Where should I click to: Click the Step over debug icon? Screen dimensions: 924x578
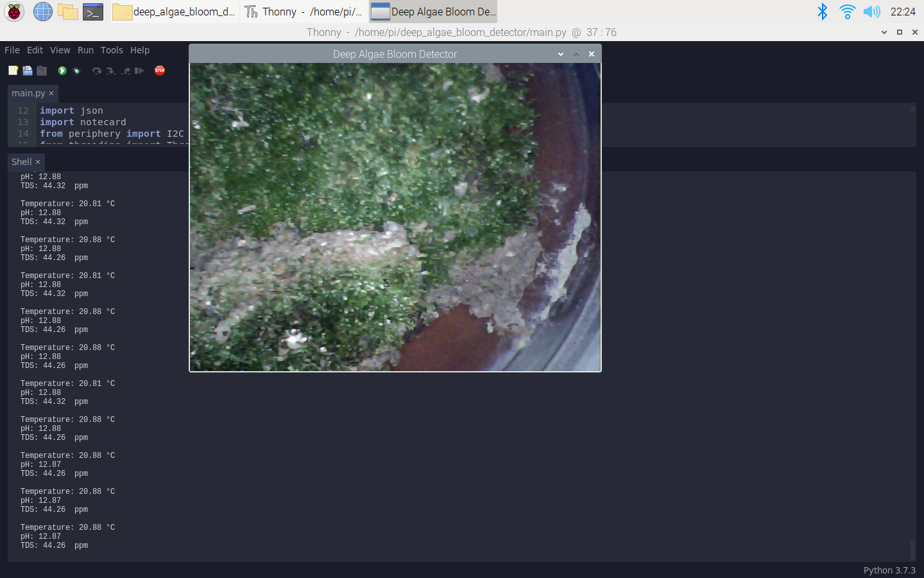pyautogui.click(x=97, y=71)
